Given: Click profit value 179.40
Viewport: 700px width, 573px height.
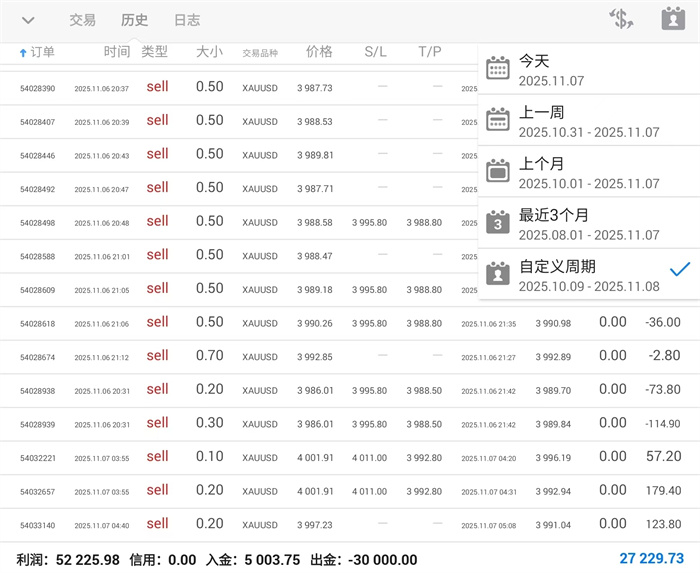Looking at the screenshot, I should tap(663, 491).
